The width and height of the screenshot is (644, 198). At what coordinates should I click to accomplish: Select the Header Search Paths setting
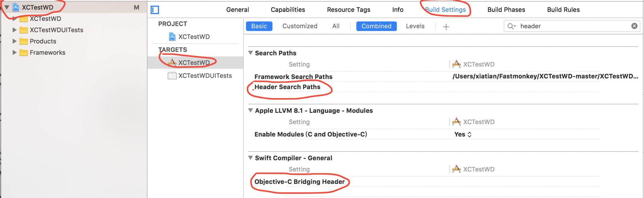pos(287,87)
